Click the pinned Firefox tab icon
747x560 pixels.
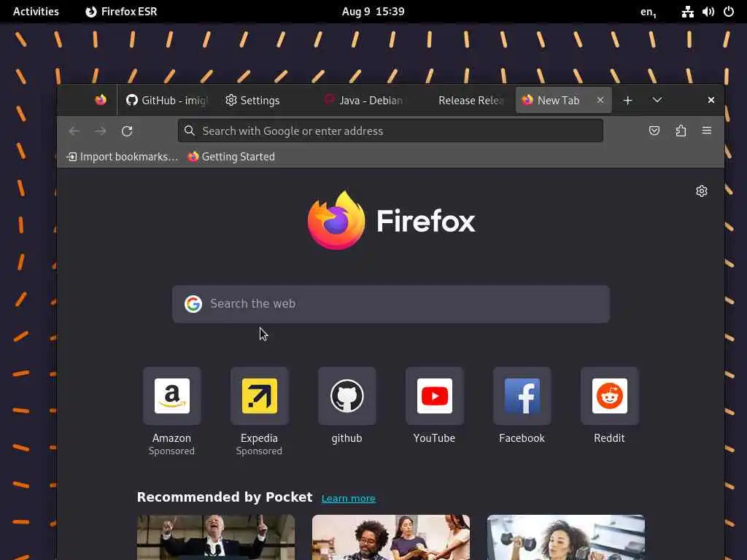pyautogui.click(x=101, y=100)
